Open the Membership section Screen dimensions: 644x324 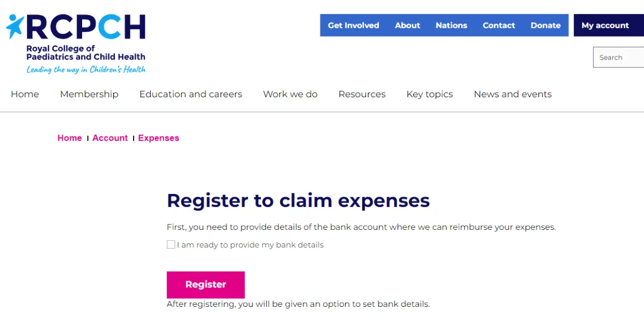click(89, 94)
